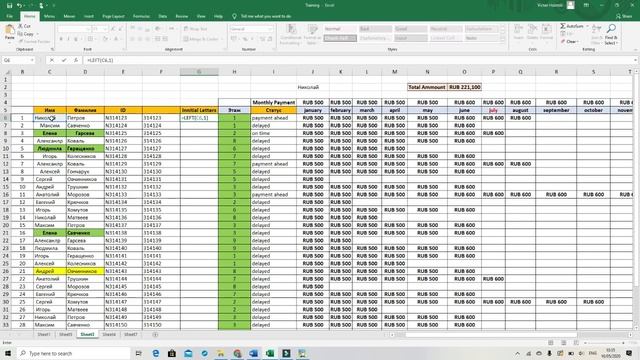Screen dimensions: 640x360
Task: Open Excel from the taskbar
Action: click(x=270, y=353)
